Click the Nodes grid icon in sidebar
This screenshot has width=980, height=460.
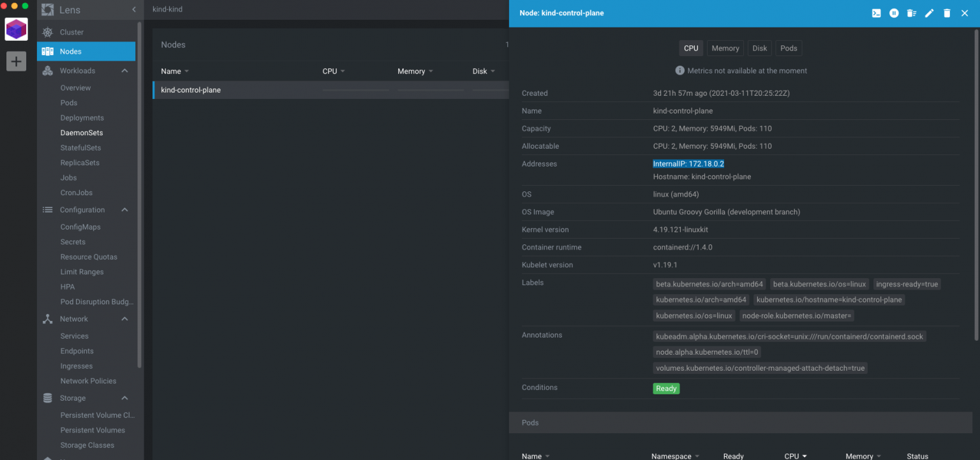47,51
